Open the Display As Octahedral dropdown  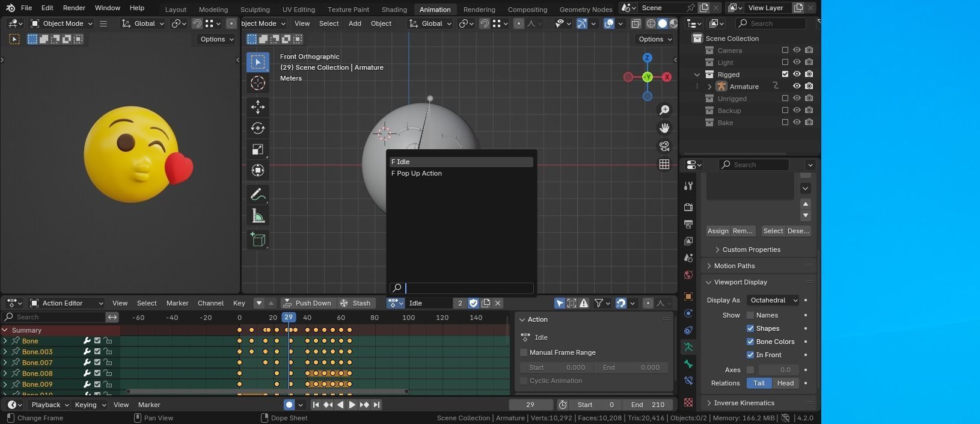773,300
